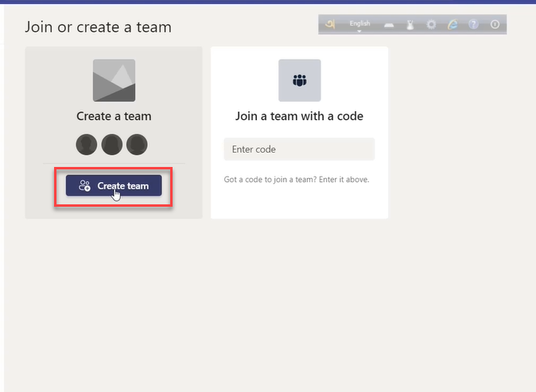Click the info circle icon in toolbar
The image size is (536, 392).
point(495,25)
